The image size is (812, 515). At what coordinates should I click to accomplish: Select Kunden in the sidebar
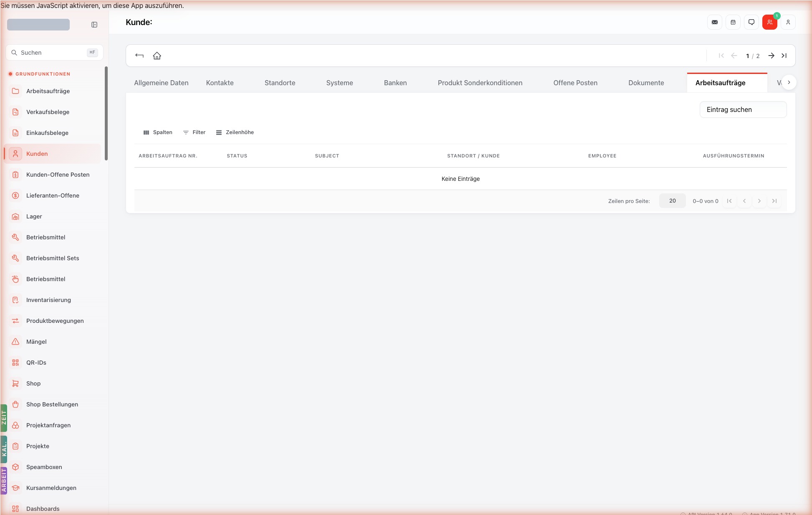[53, 154]
